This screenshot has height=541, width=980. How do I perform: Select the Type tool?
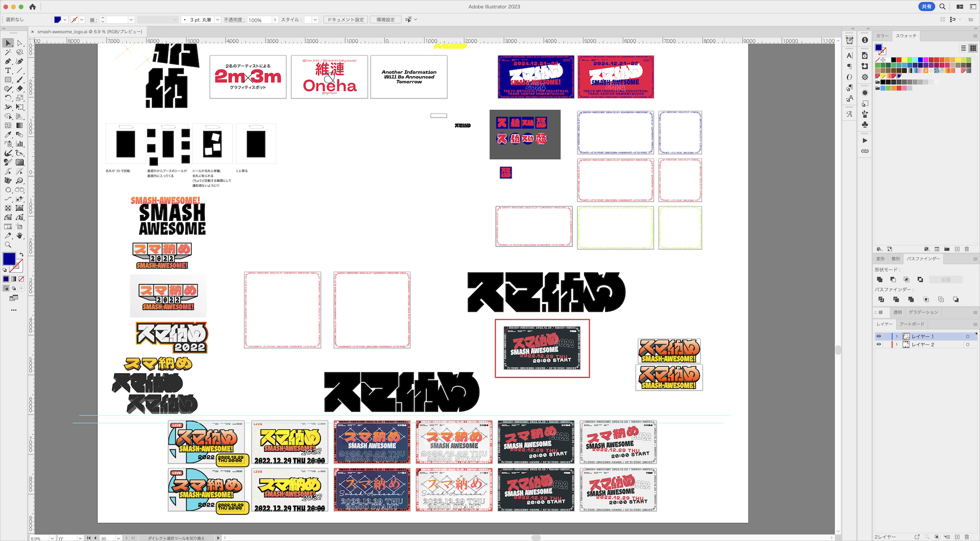coord(8,71)
